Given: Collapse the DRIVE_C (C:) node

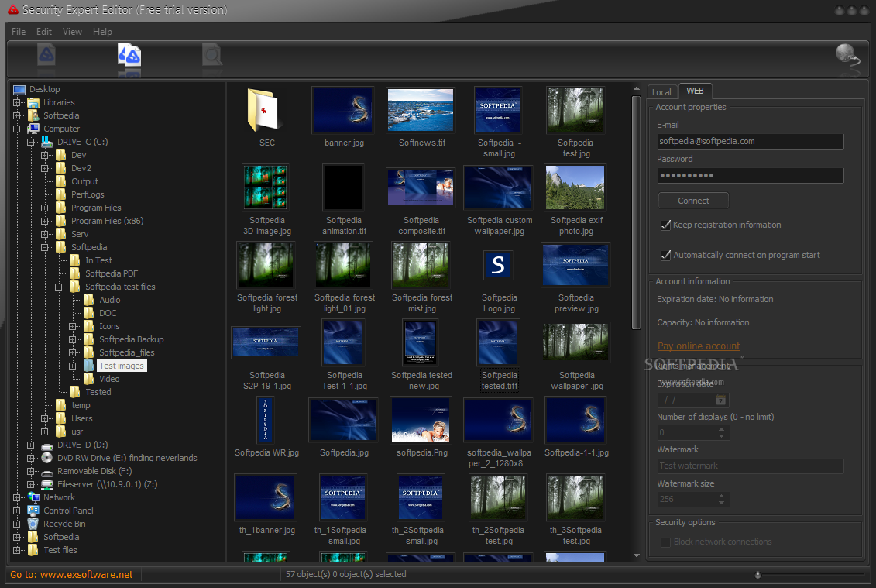Looking at the screenshot, I should [31, 142].
